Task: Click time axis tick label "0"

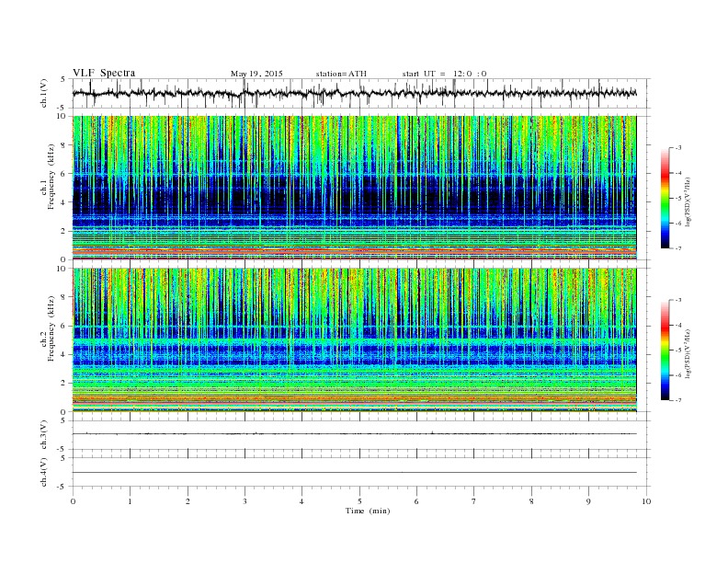Action: [x=73, y=501]
